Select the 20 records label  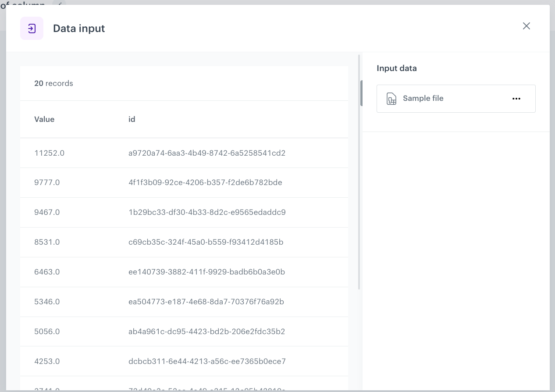tap(53, 83)
